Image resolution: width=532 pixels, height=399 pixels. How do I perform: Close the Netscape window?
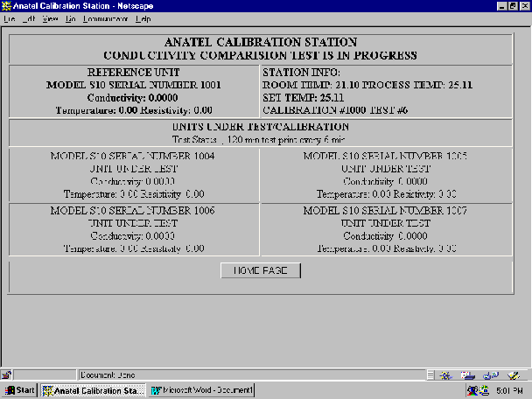[525, 6]
